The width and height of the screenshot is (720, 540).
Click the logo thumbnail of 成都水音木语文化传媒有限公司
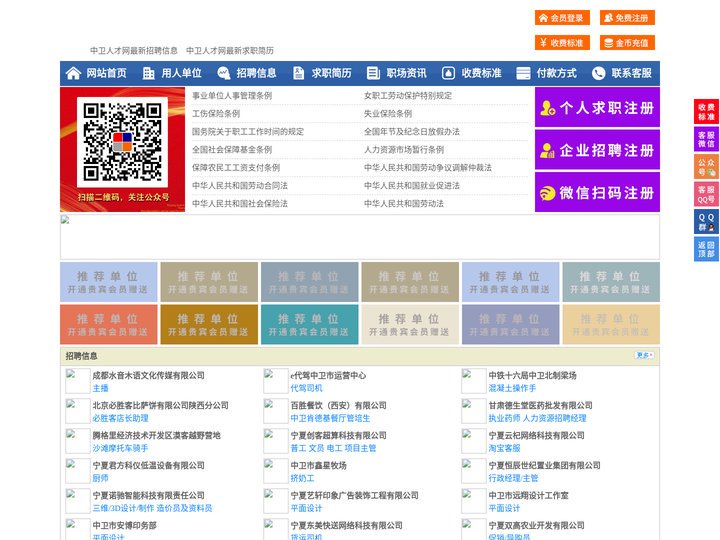78,381
